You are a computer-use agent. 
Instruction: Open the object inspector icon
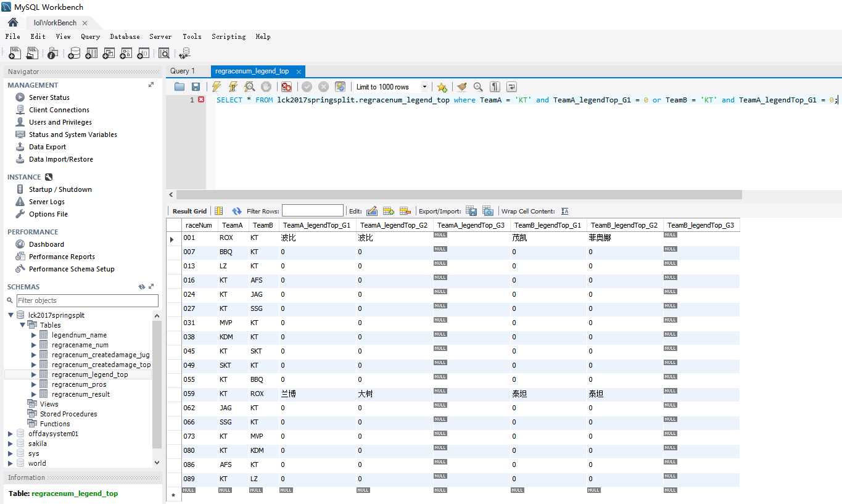tap(53, 53)
